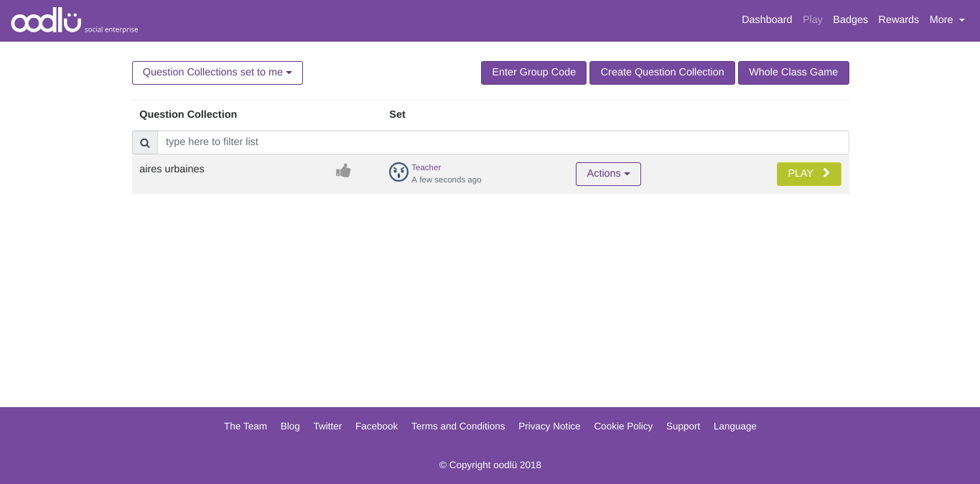This screenshot has height=484, width=980.
Task: Click the search magnifier icon
Action: [x=145, y=142]
